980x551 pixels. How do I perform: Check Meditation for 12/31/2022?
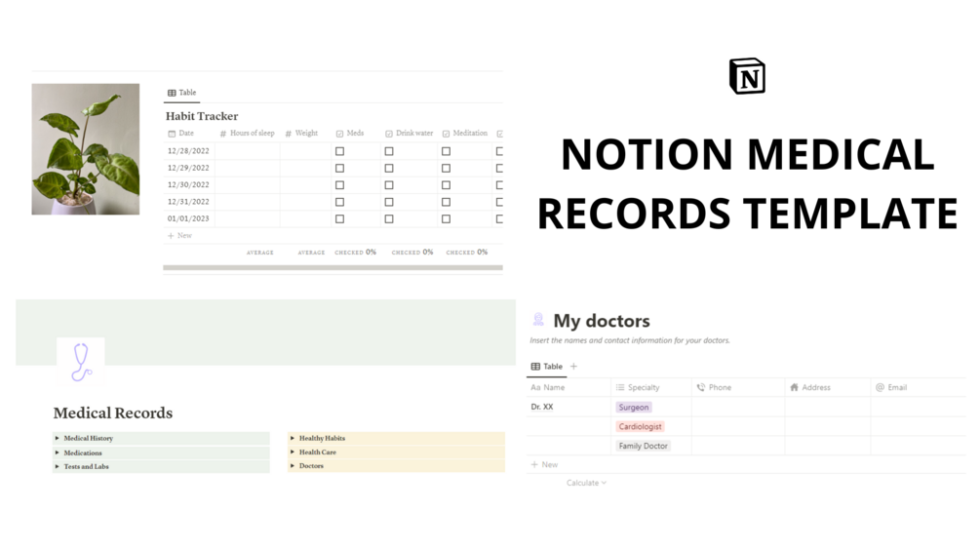[446, 202]
